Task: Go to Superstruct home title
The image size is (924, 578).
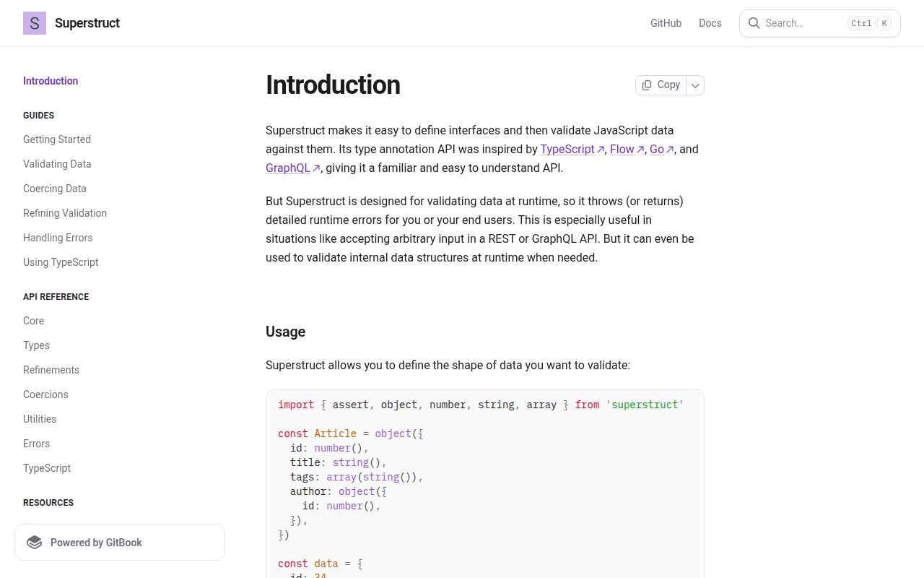Action: pos(87,23)
